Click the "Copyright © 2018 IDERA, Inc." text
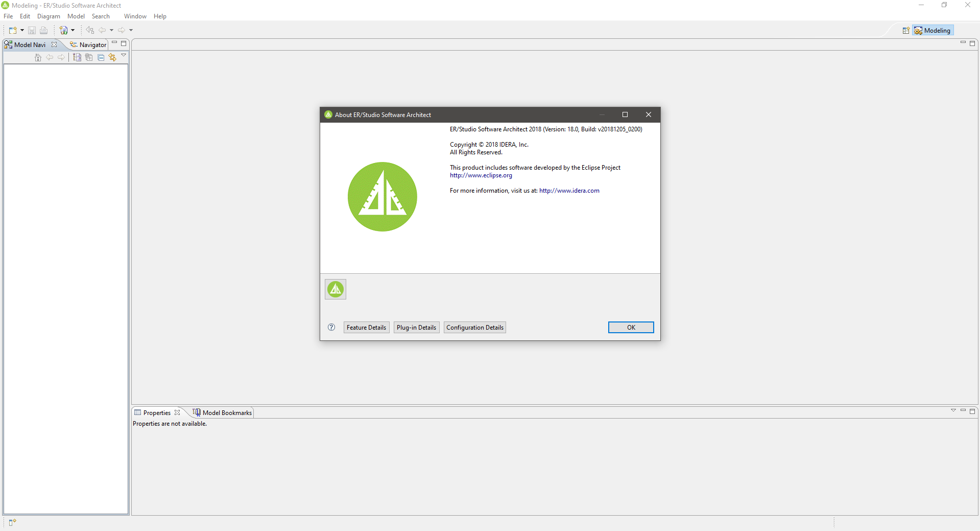980x531 pixels. coord(489,145)
